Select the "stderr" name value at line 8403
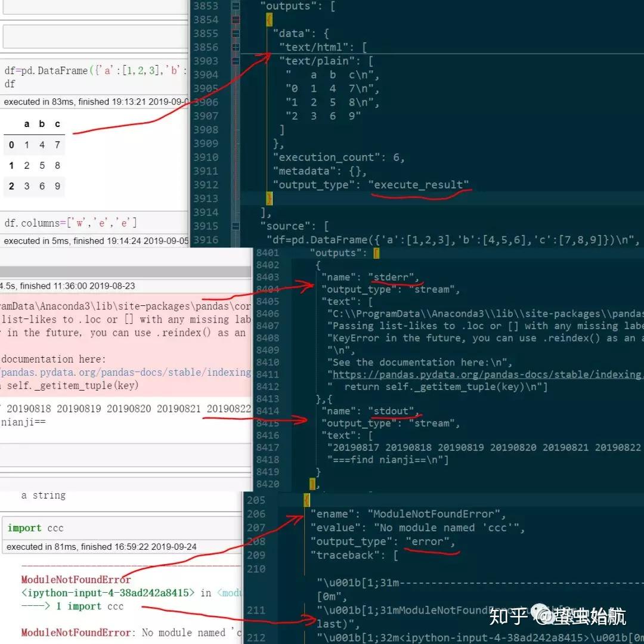 [x=391, y=277]
